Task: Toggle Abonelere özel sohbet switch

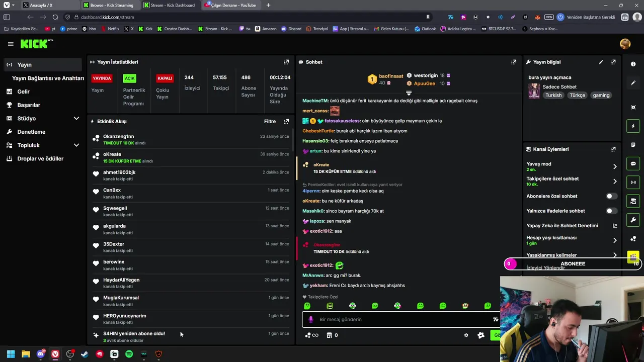Action: click(x=611, y=196)
